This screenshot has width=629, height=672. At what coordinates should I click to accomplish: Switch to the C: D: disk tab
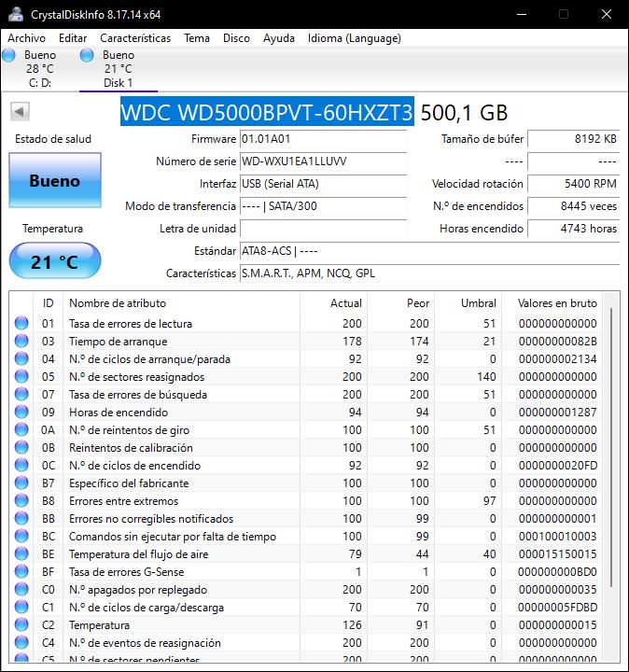click(40, 68)
